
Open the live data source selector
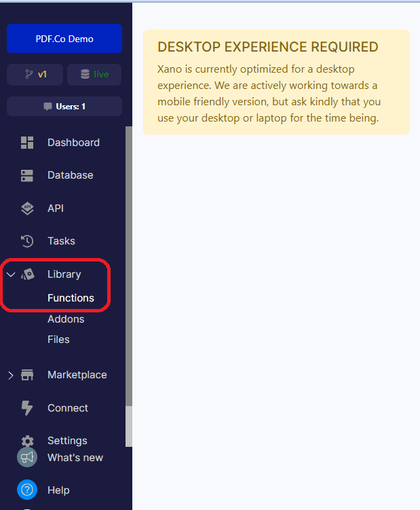pos(94,75)
